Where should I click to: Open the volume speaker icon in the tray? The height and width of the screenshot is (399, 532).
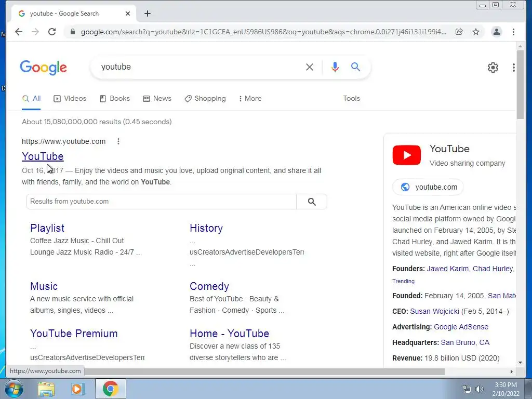[x=480, y=389]
